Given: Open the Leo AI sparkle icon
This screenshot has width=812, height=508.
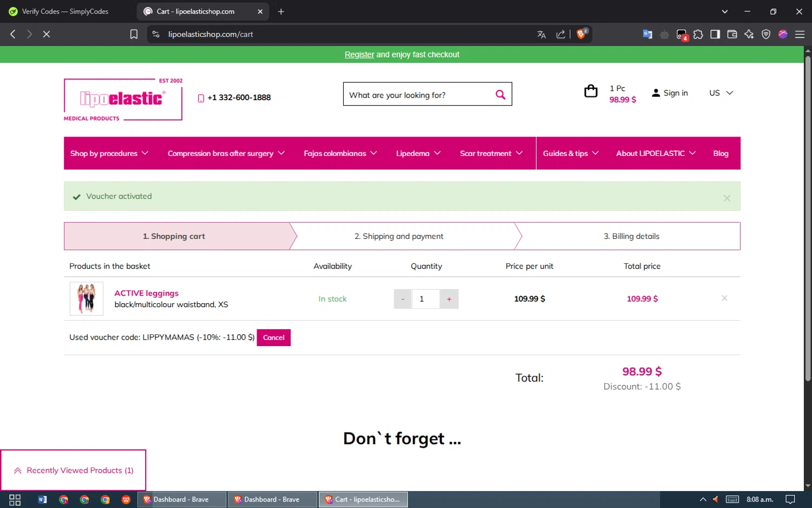Looking at the screenshot, I should click(749, 34).
